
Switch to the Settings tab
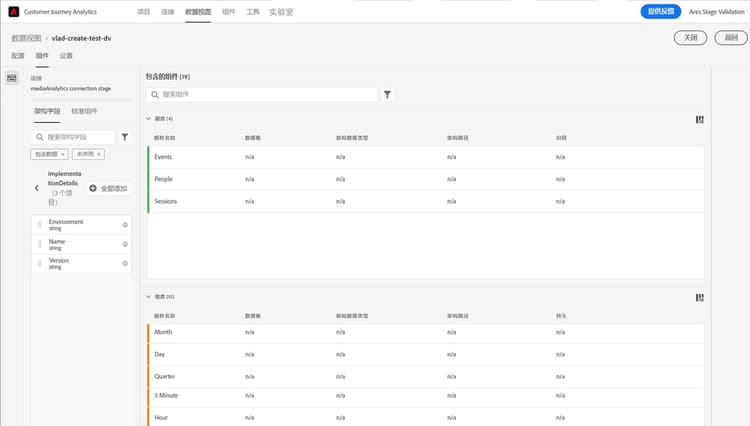pos(66,56)
